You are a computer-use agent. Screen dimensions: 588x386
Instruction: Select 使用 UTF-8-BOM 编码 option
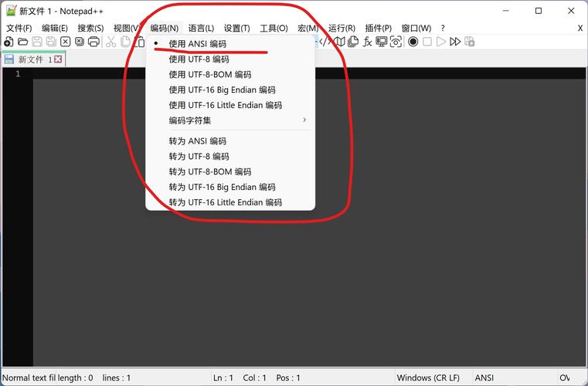(x=230, y=75)
